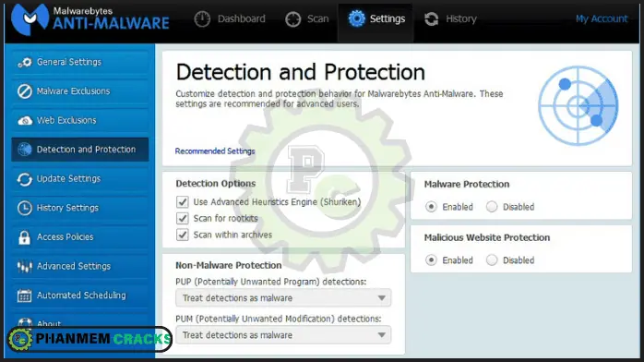The width and height of the screenshot is (644, 362).
Task: Open the PUP detections dropdown
Action: point(283,298)
